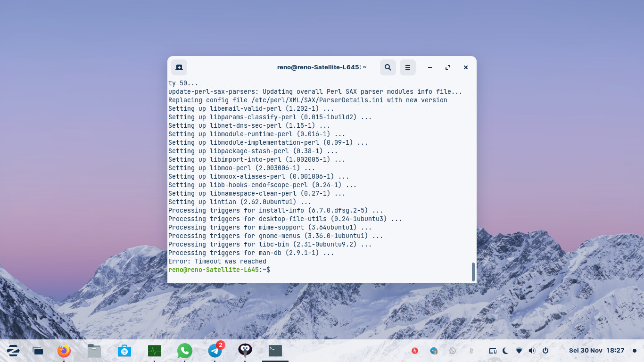Open the calendar at Sel 30 Nov 18:27
The height and width of the screenshot is (362, 644).
[x=596, y=351]
